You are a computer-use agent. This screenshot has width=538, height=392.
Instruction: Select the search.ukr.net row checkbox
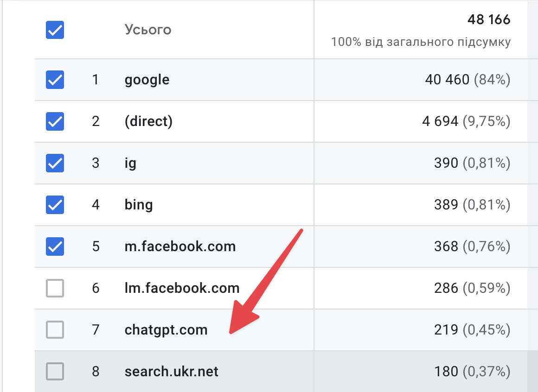point(55,372)
